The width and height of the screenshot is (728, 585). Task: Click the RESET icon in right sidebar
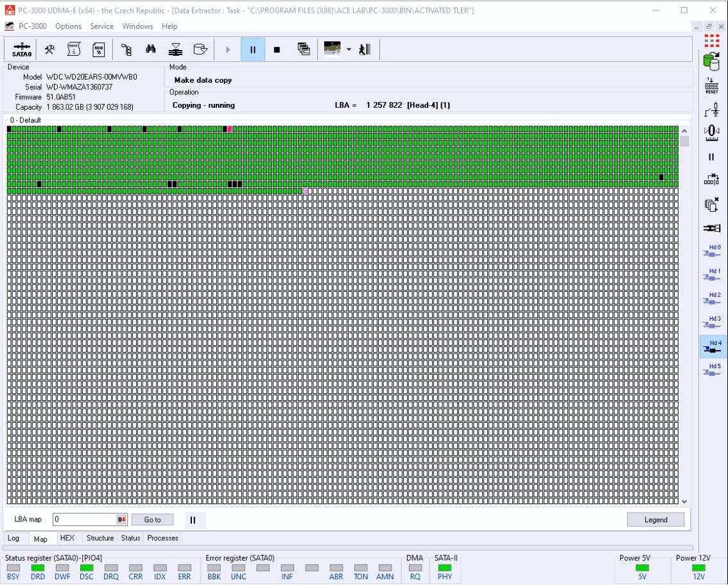(711, 86)
